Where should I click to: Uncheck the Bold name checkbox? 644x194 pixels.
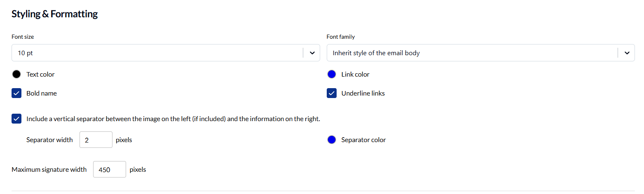click(x=16, y=93)
